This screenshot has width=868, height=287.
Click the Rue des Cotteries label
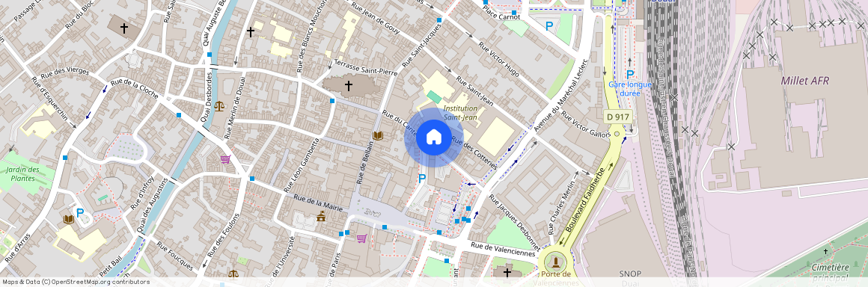tap(474, 152)
